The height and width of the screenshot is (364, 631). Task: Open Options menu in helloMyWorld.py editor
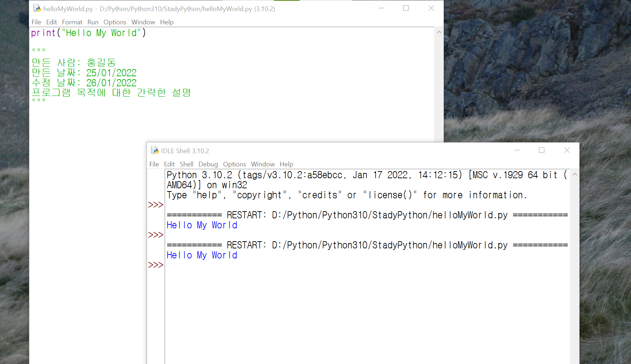[115, 22]
